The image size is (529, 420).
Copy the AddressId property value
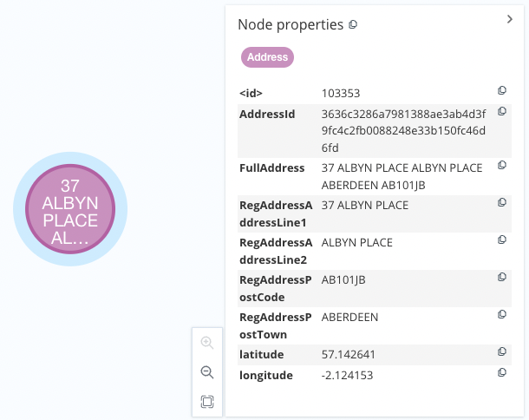[501, 112]
